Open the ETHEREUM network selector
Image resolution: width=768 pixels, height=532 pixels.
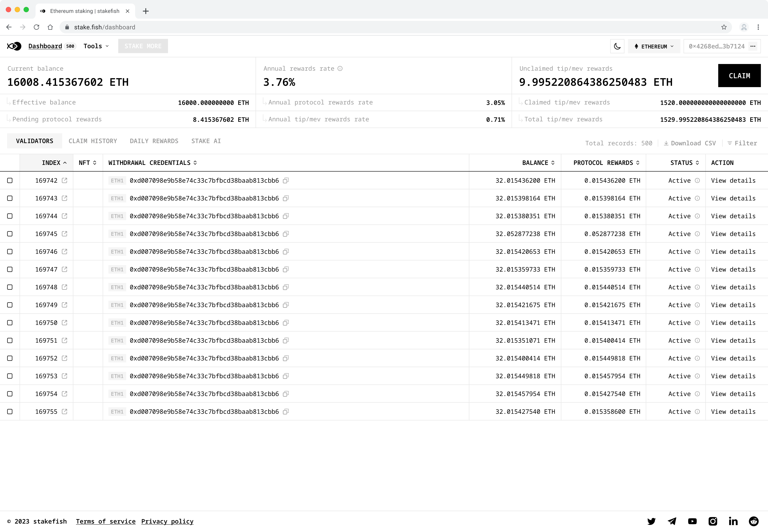coord(653,46)
